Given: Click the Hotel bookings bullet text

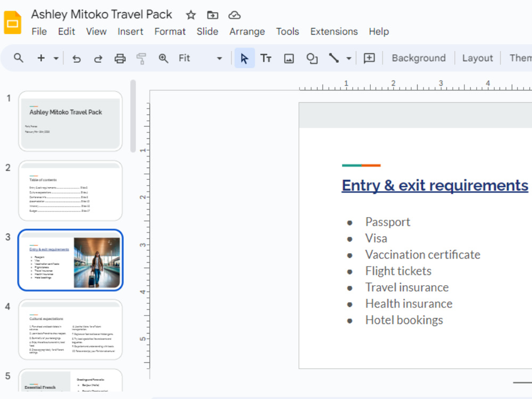Looking at the screenshot, I should pos(404,320).
